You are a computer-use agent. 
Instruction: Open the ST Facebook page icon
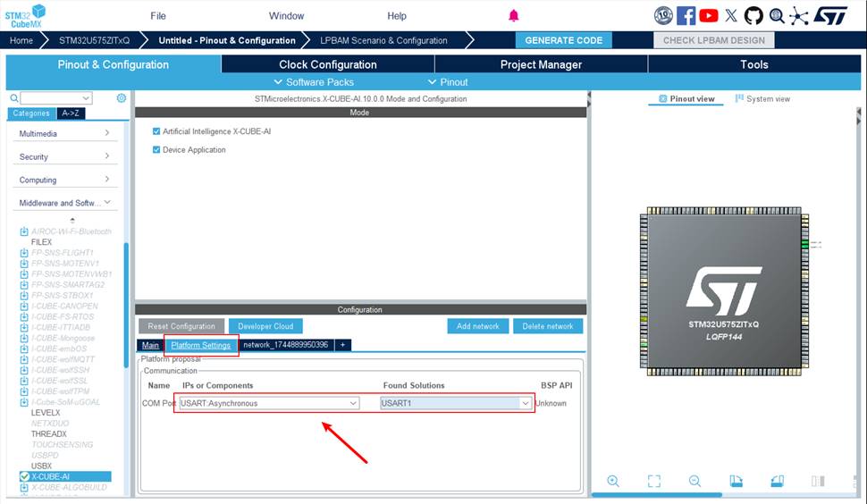click(x=686, y=15)
